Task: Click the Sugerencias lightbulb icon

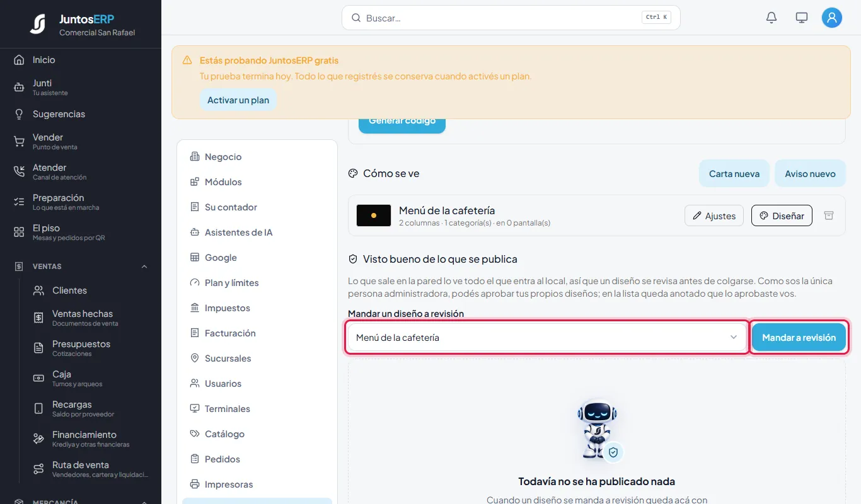Action: click(x=19, y=114)
